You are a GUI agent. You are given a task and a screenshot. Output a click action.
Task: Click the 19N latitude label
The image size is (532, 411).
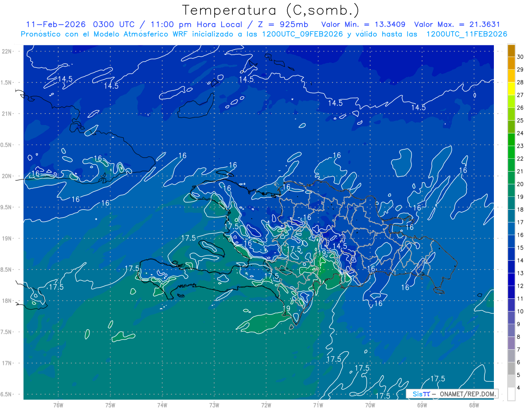7,239
